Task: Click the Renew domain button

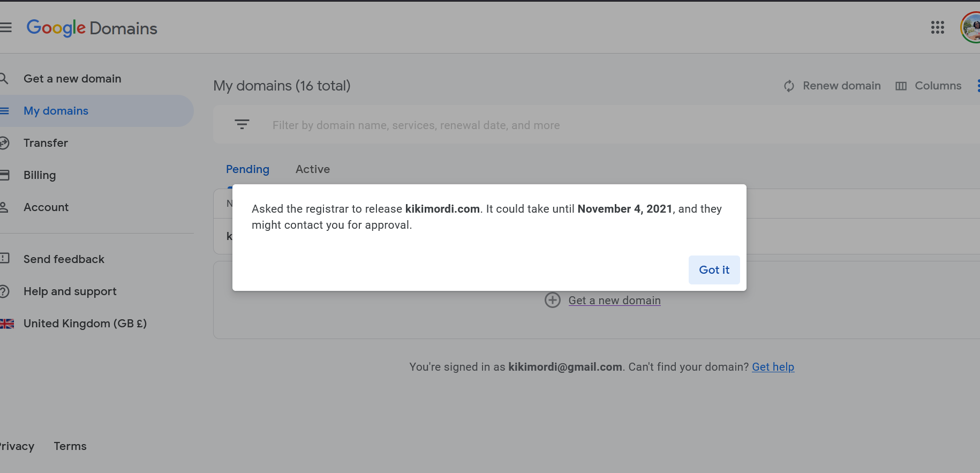Action: pos(832,86)
